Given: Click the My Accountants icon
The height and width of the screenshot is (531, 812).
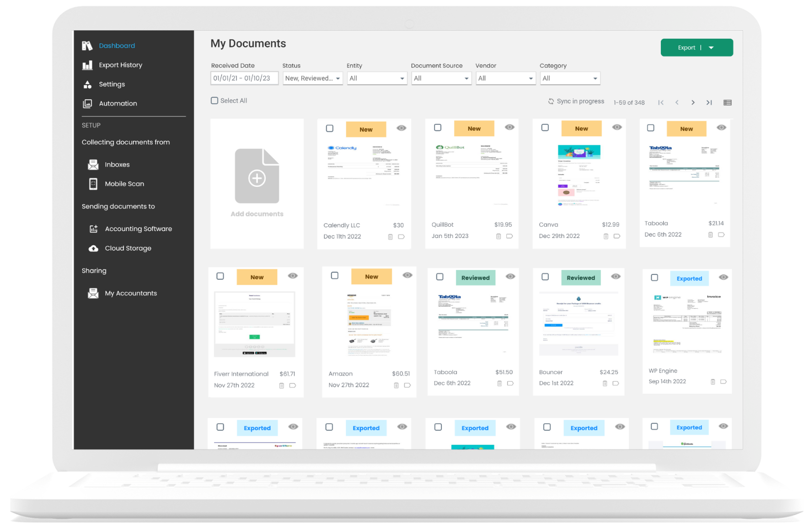Looking at the screenshot, I should pos(93,294).
